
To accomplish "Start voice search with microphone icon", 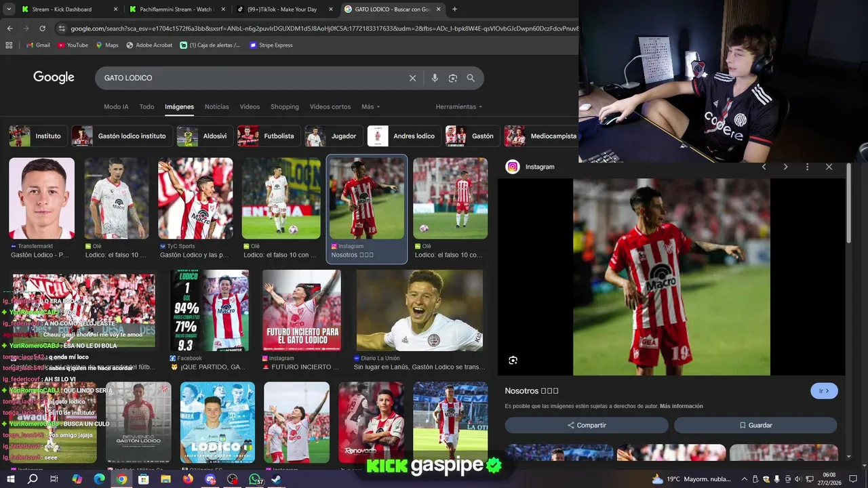I will (435, 78).
